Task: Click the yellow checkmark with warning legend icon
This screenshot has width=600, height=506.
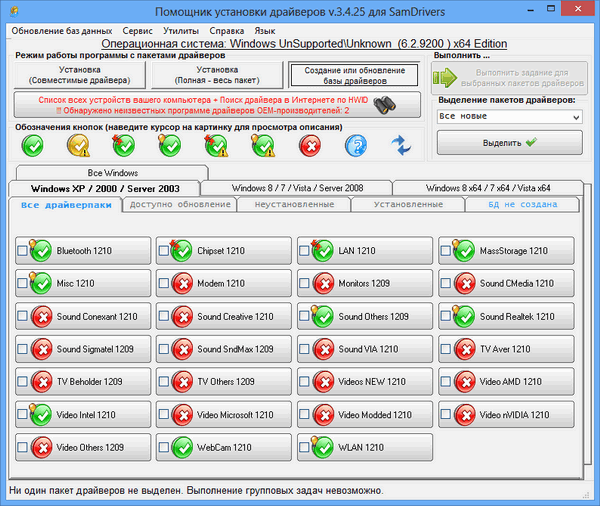Action: (x=78, y=146)
